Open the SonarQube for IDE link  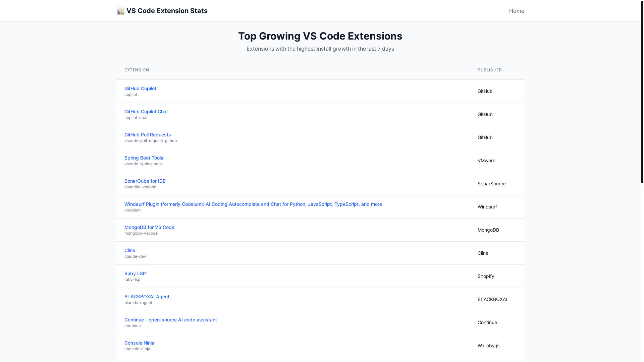point(145,181)
